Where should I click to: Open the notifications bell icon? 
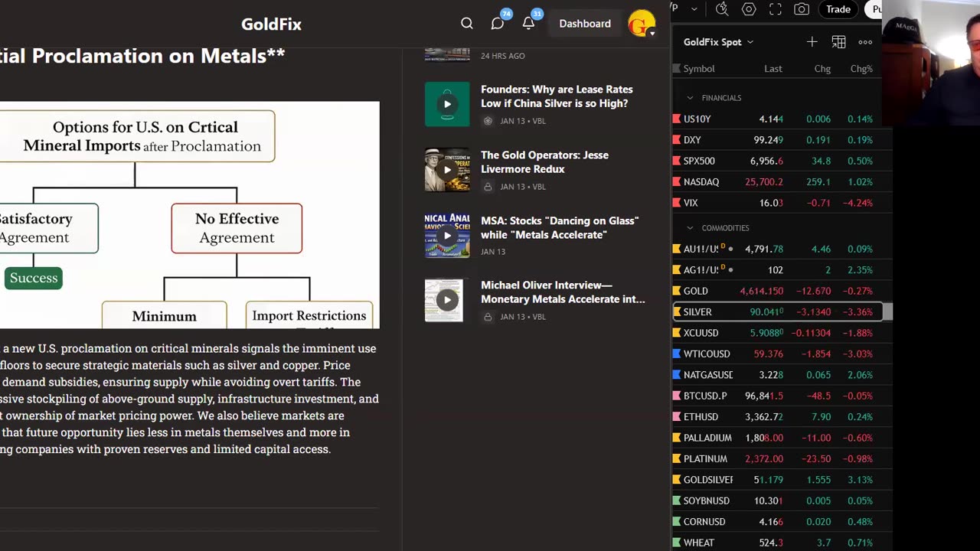click(x=528, y=24)
